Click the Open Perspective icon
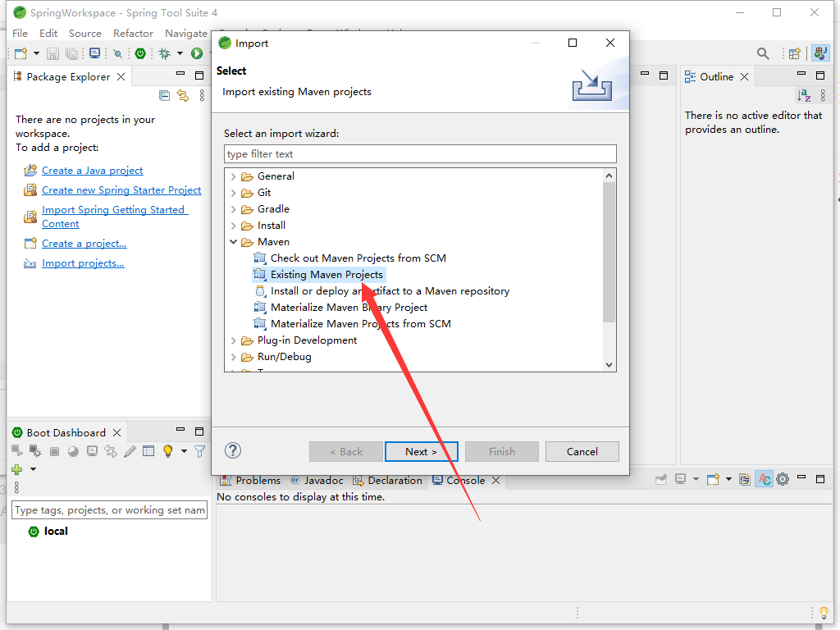 tap(794, 53)
